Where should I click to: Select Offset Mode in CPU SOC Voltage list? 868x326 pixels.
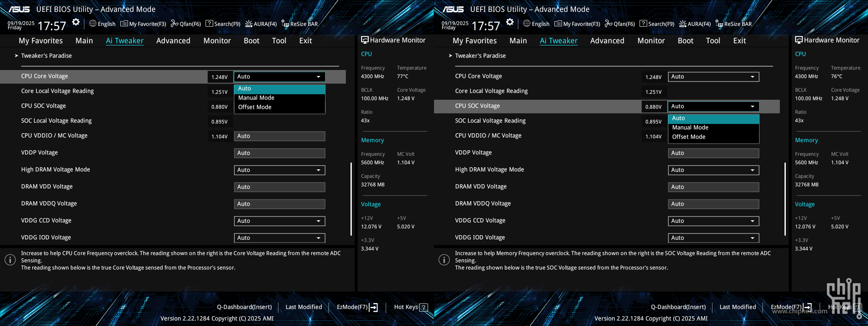pos(714,137)
